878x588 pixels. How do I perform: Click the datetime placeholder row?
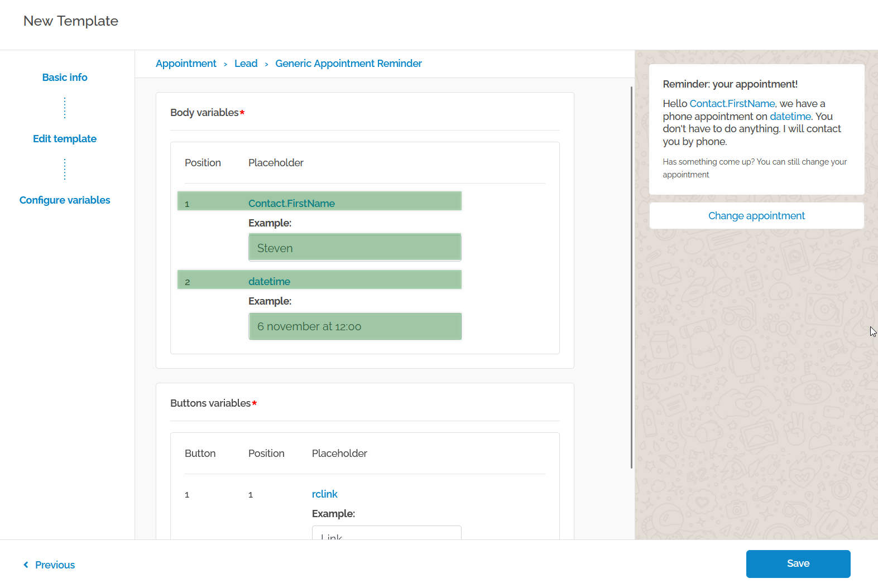[319, 279]
